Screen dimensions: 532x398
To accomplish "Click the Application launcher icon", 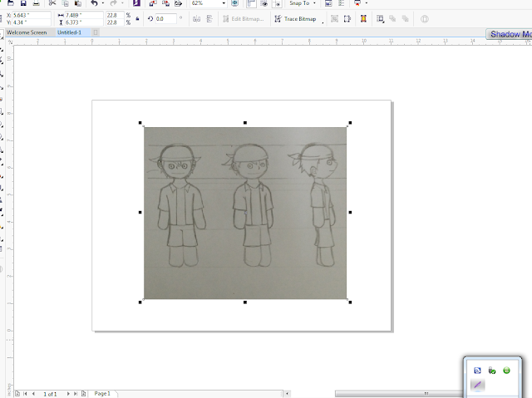I will [357, 3].
